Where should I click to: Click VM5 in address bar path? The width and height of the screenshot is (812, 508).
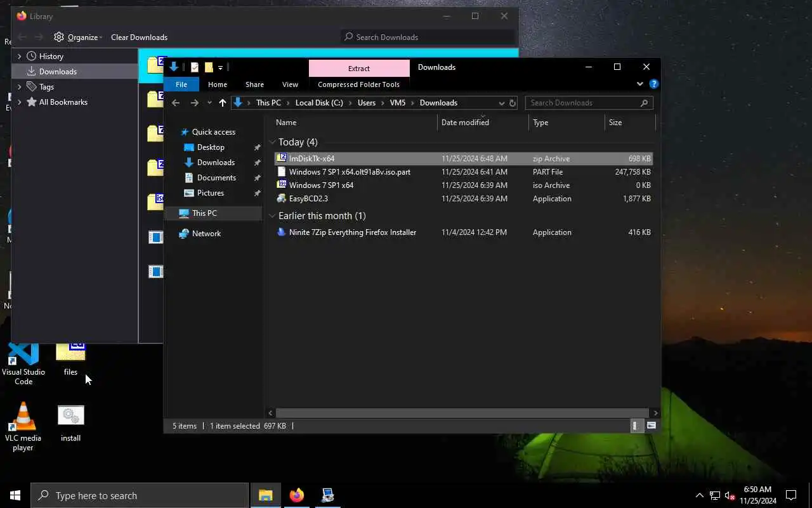[x=398, y=103]
